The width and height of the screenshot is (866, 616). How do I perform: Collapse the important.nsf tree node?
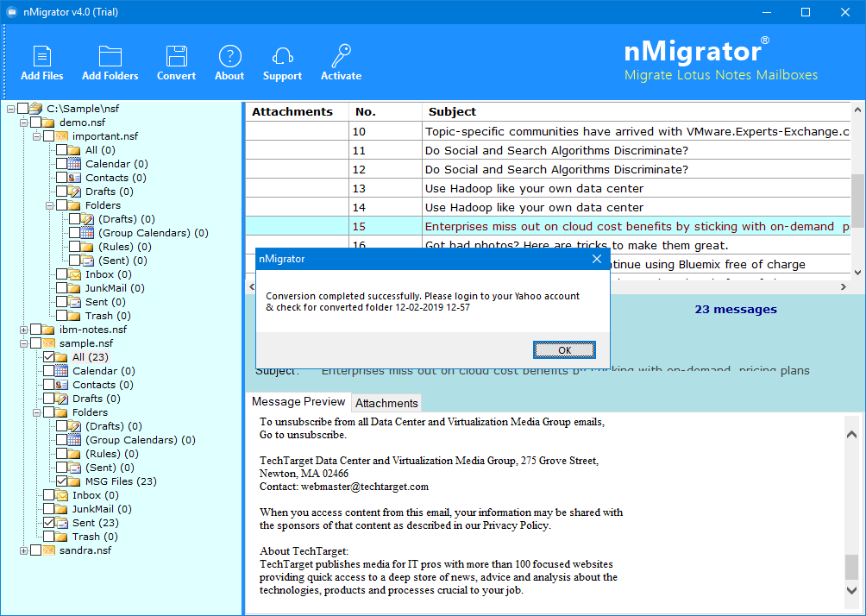click(x=36, y=136)
